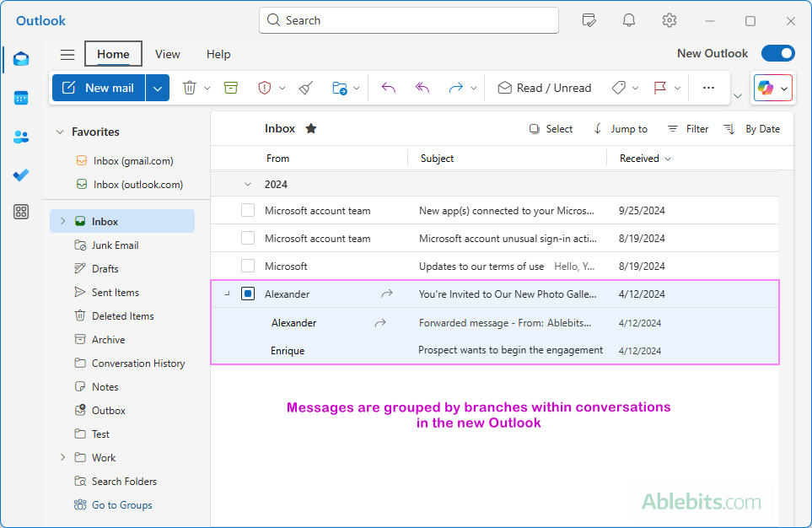The width and height of the screenshot is (812, 528).
Task: Open the Copilot dropdown arrow
Action: 784,89
